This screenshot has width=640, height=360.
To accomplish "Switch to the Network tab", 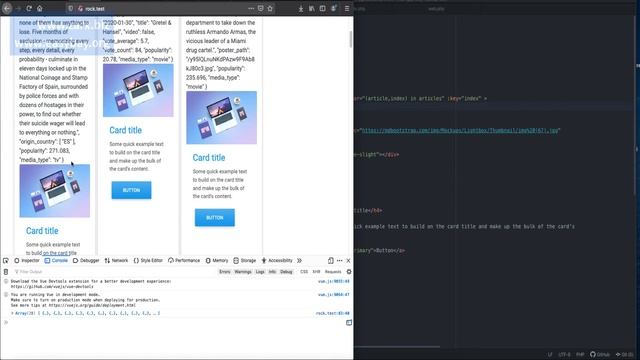I will coord(116,260).
